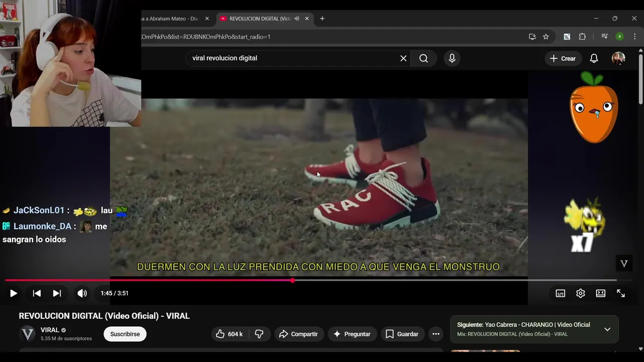Subscribe with the Suscribirse button
This screenshot has width=644, height=362.
point(125,334)
